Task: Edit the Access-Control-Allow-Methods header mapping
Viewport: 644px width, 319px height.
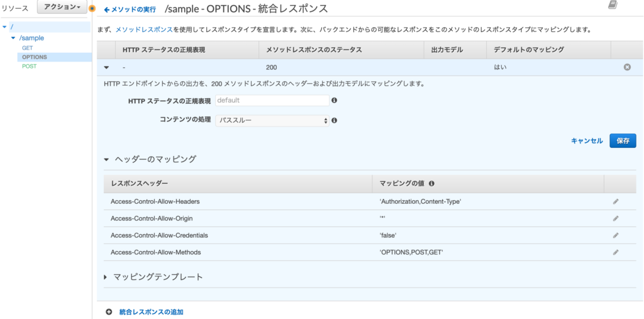Action: 616,252
